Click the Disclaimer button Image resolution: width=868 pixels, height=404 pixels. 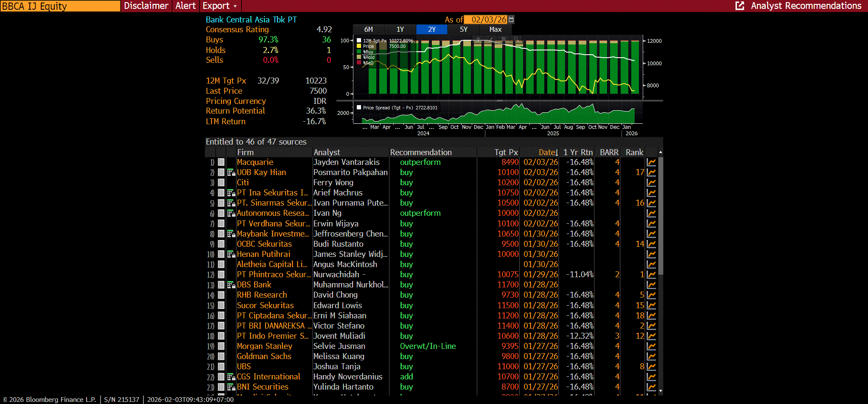tap(146, 6)
